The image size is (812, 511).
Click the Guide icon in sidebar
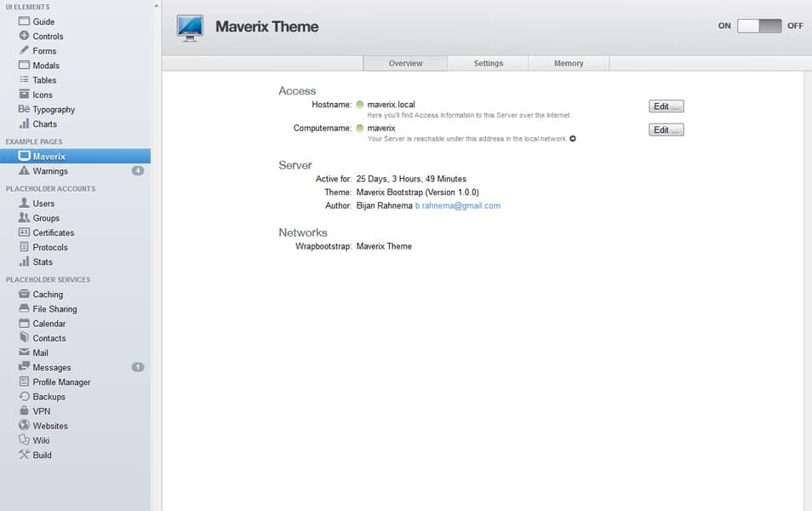click(x=24, y=21)
